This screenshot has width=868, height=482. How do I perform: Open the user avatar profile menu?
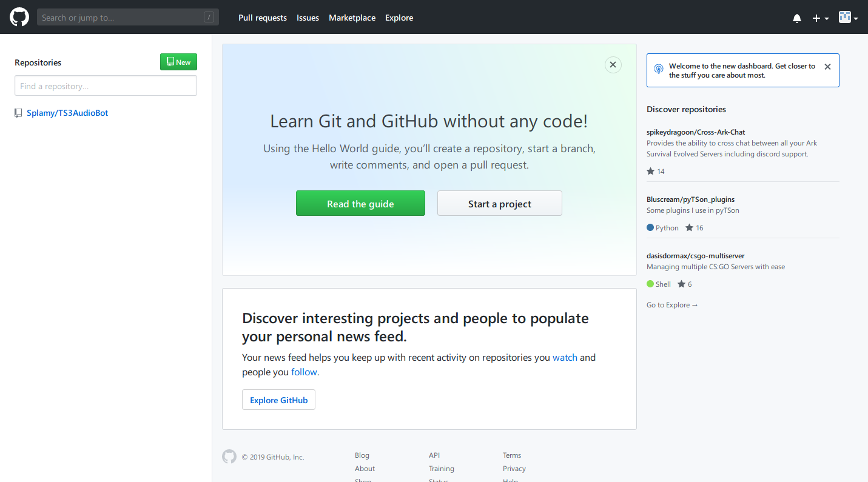pos(848,18)
